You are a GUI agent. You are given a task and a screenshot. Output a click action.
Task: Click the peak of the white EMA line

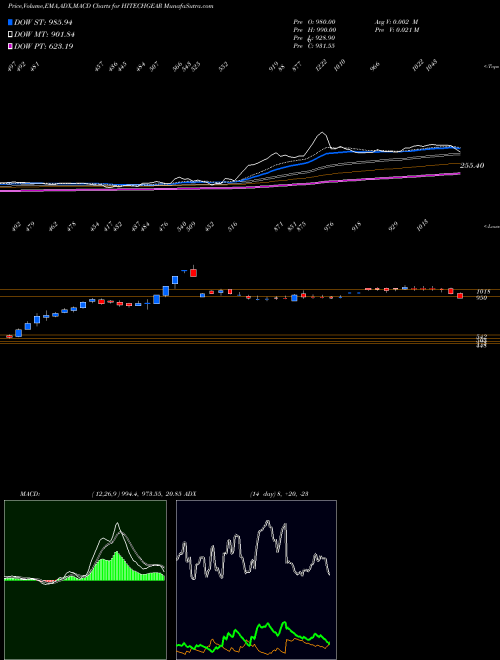[322, 133]
